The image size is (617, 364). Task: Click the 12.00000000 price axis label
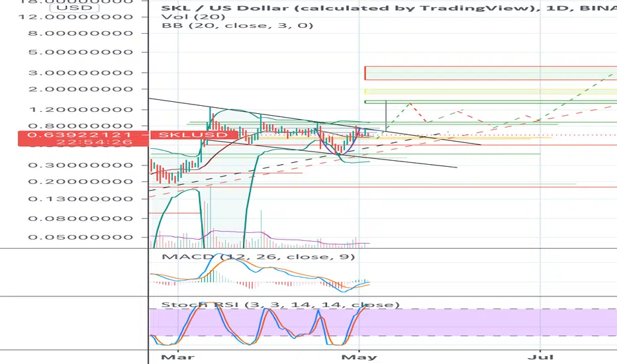point(75,17)
